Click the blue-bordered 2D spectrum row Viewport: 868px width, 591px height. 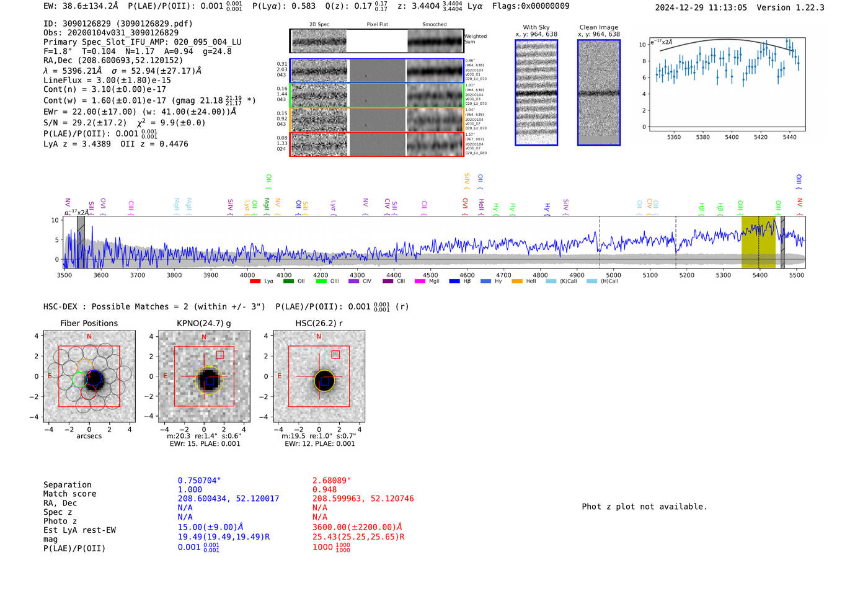tap(377, 71)
